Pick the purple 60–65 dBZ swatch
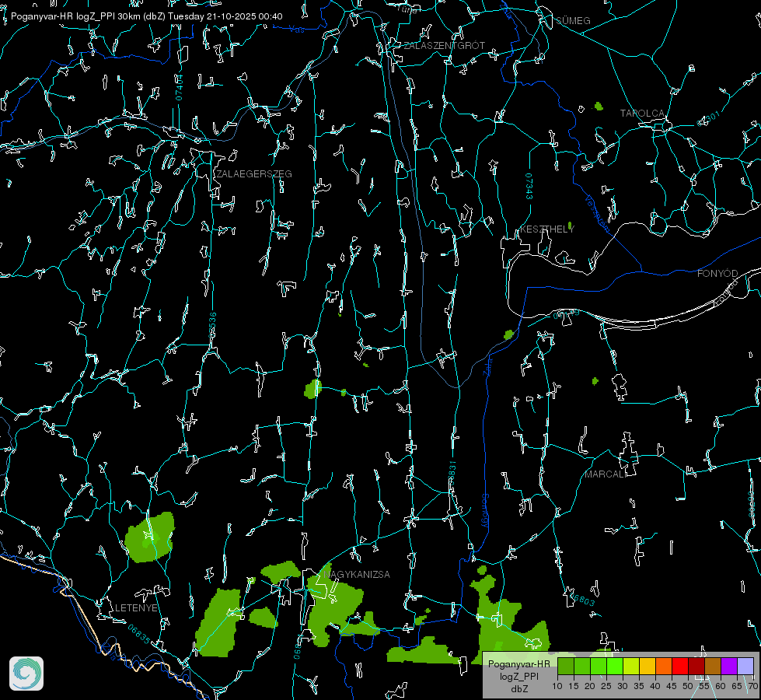The width and height of the screenshot is (761, 700). (729, 666)
